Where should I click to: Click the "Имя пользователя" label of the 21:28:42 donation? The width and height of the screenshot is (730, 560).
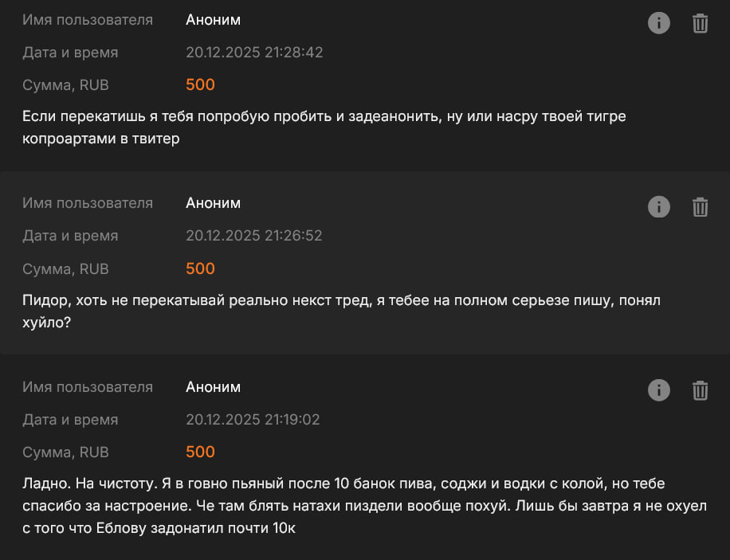coord(88,20)
